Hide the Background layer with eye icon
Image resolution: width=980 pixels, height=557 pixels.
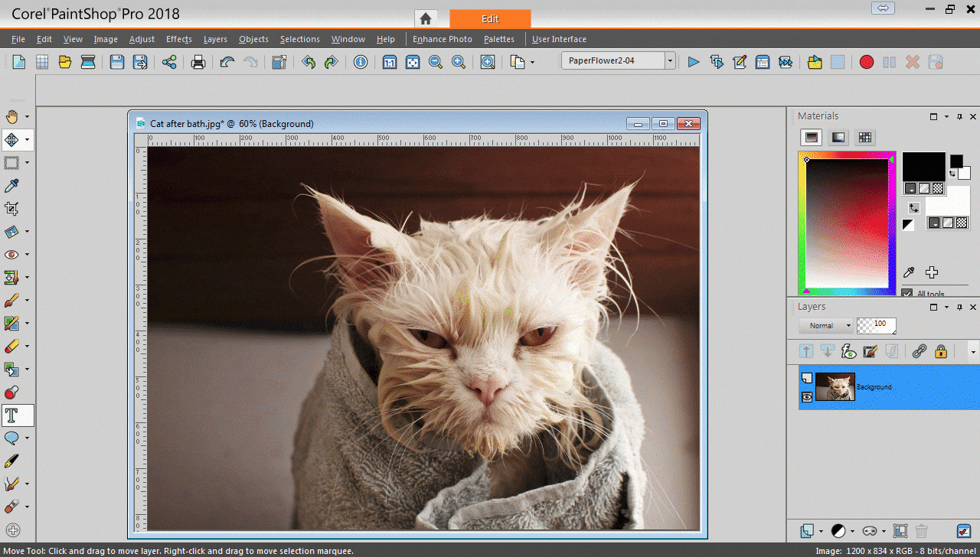point(807,397)
